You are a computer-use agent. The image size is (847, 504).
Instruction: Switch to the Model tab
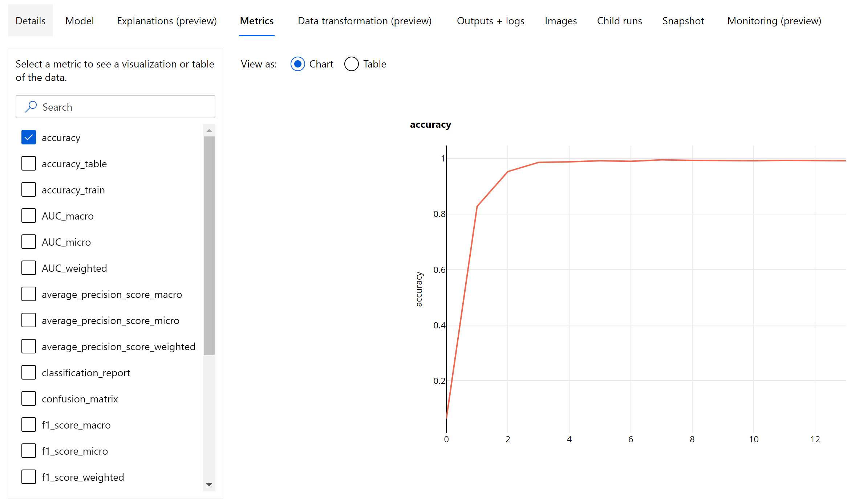pyautogui.click(x=79, y=20)
